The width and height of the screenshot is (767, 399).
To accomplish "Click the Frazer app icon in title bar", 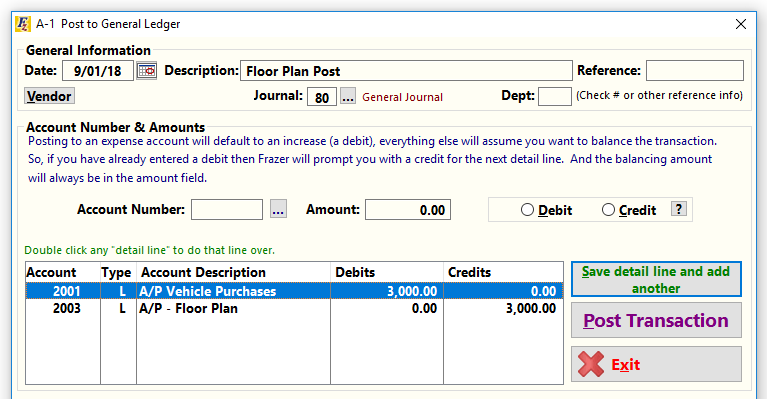I will tap(23, 24).
